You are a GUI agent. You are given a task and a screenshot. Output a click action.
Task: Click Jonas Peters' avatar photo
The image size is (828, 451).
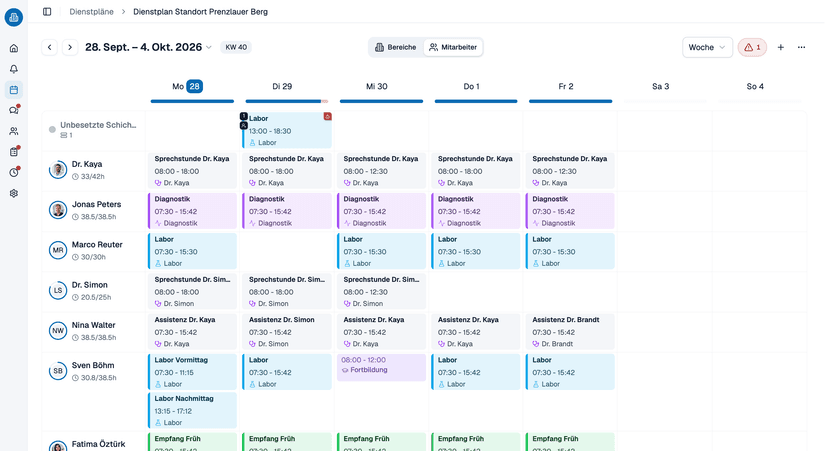tap(58, 210)
